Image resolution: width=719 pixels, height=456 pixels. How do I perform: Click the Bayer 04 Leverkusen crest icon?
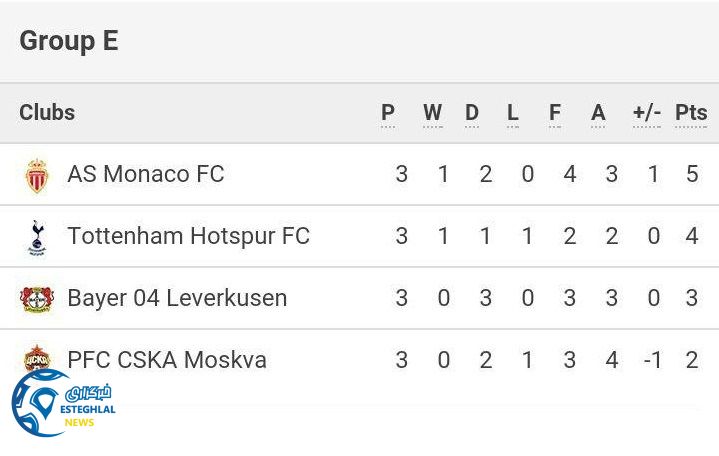[37, 299]
